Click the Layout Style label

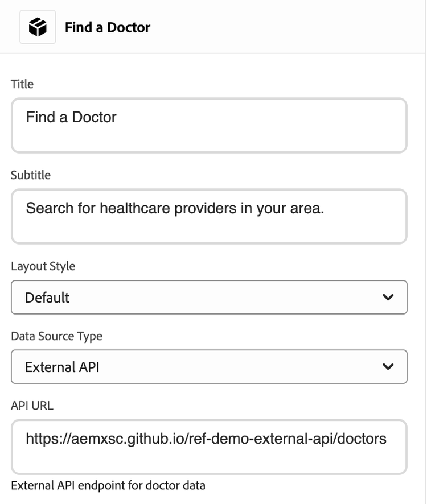click(43, 266)
